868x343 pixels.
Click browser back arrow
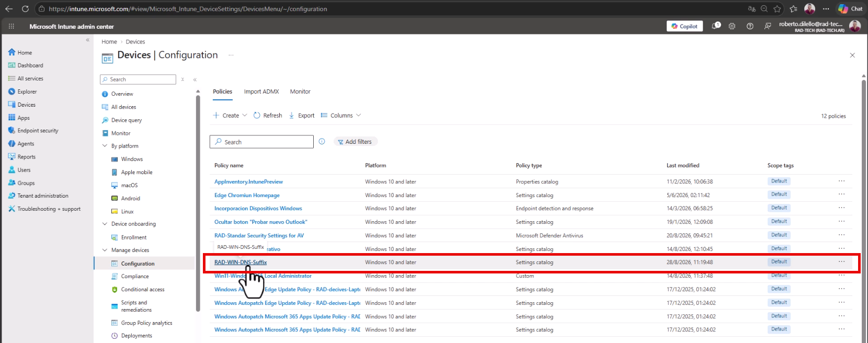[x=9, y=9]
